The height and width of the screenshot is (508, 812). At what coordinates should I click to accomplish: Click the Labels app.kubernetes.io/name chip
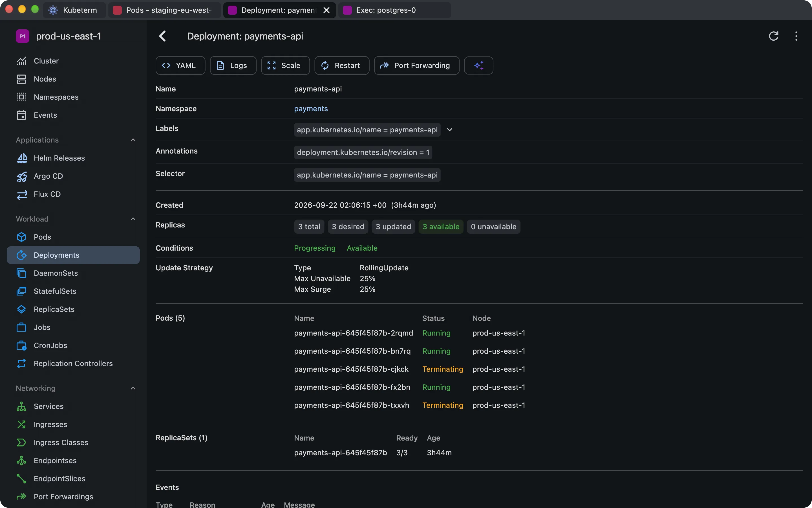pyautogui.click(x=367, y=130)
